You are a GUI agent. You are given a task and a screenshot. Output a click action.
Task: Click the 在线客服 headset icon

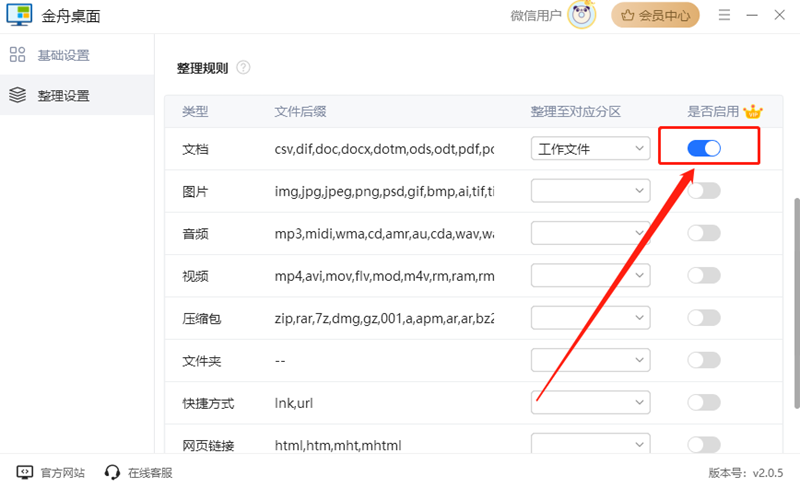coord(112,472)
